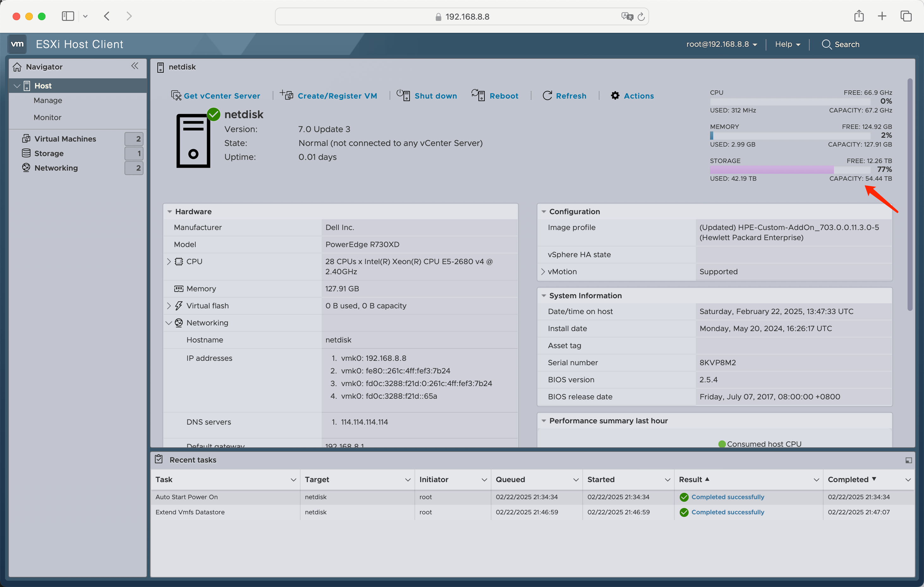
Task: Click the Actions gear icon
Action: tap(615, 95)
